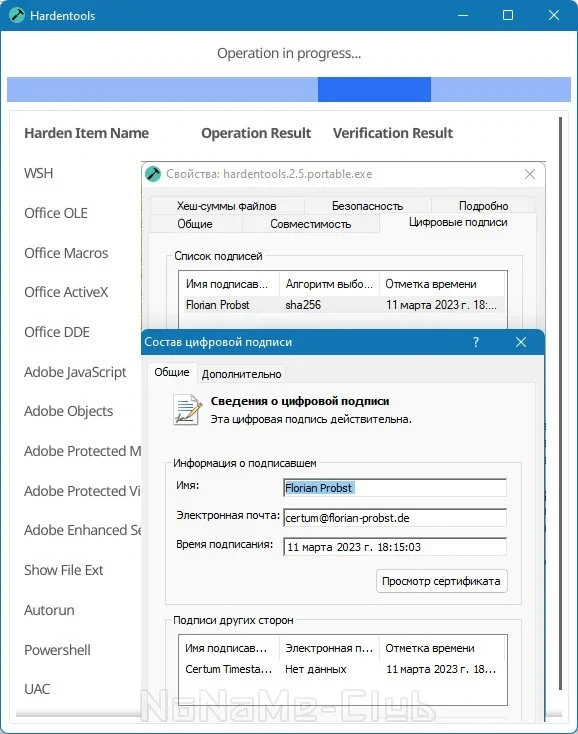578x734 pixels.
Task: Click the hammer icon in the properties dialog title
Action: pyautogui.click(x=153, y=174)
